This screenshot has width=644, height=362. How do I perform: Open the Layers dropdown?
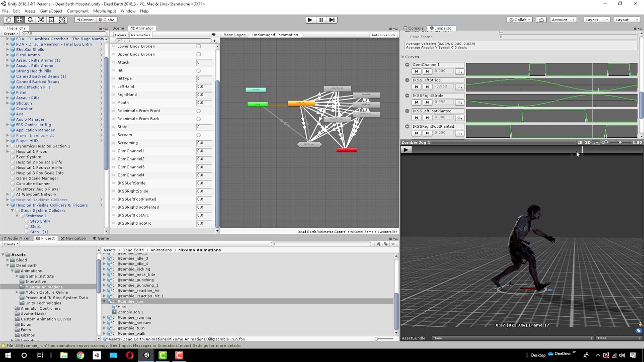pyautogui.click(x=596, y=20)
